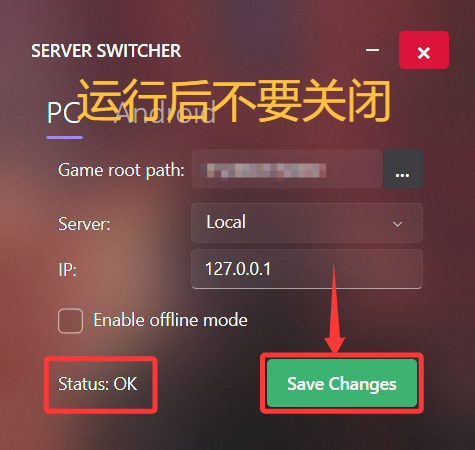Click the purple underline beneath PC tab
Image resolution: width=475 pixels, height=450 pixels.
click(x=64, y=137)
